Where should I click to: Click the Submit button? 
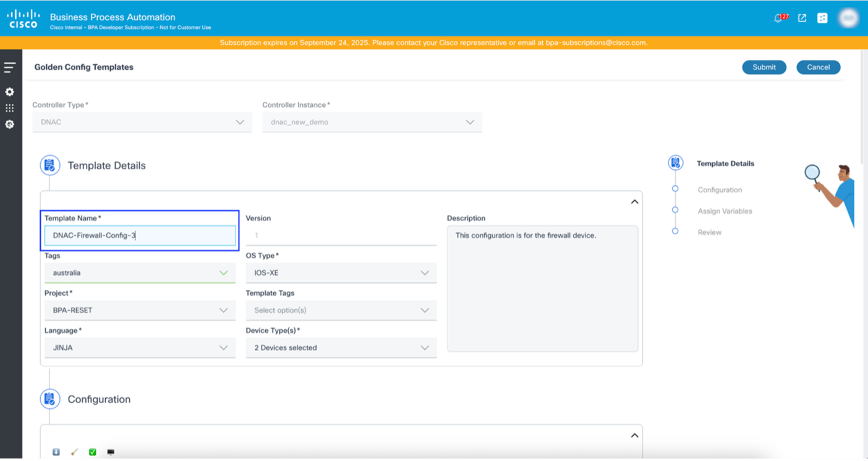[x=764, y=67]
